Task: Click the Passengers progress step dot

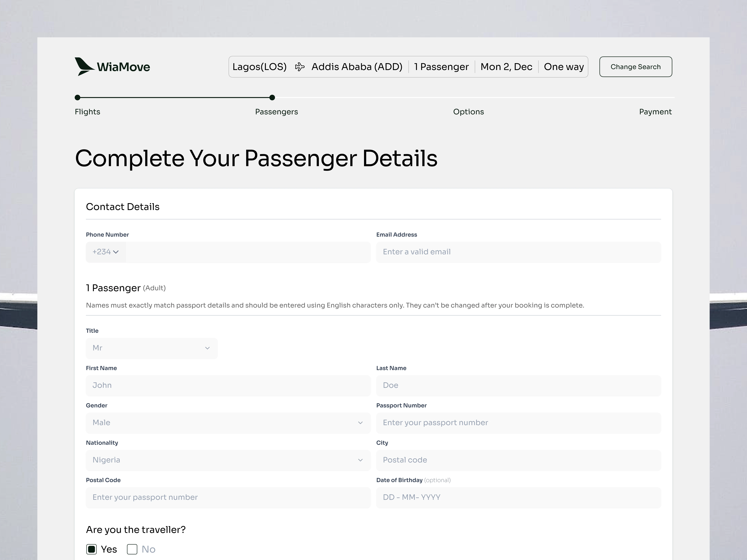Action: 272,98
